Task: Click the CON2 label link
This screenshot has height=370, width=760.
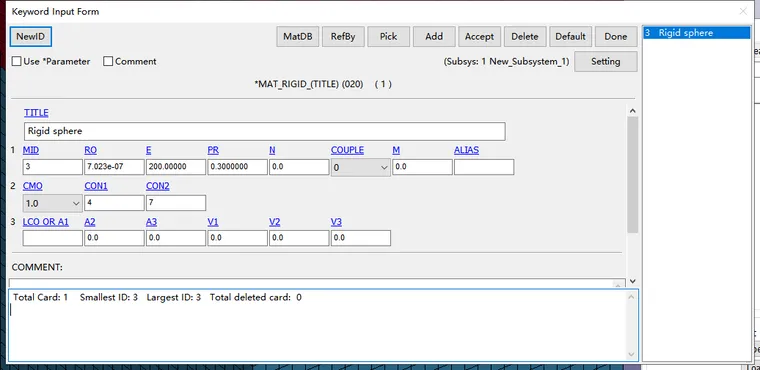Action: pyautogui.click(x=158, y=186)
